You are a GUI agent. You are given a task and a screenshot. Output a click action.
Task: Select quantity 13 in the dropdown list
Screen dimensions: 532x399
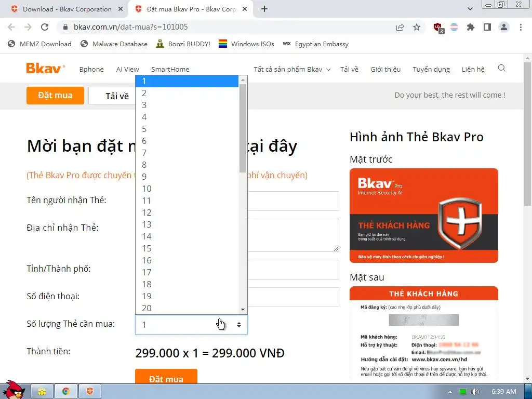click(x=187, y=224)
